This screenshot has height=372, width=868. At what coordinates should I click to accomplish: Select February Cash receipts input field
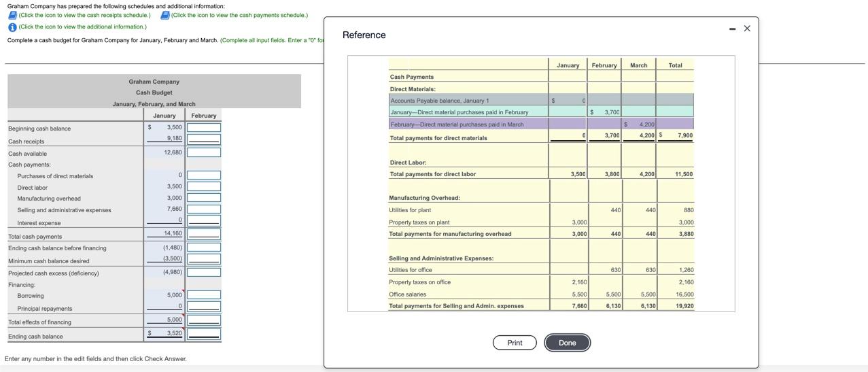click(204, 139)
